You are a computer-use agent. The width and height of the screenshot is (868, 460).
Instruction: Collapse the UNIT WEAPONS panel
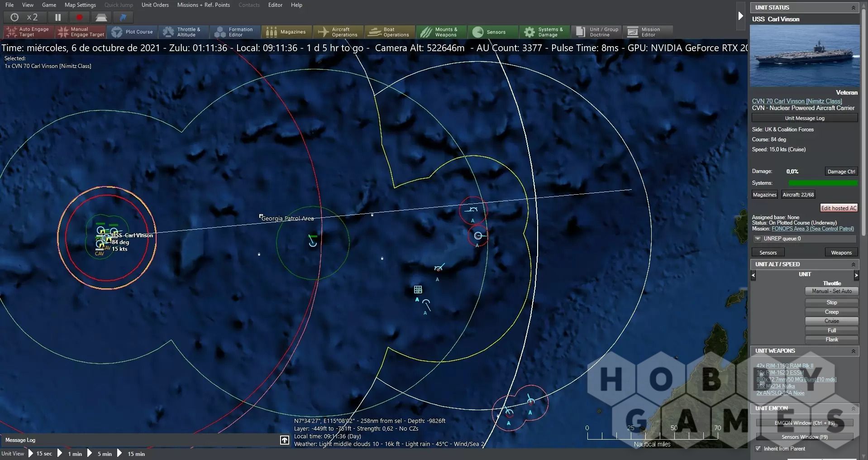point(854,351)
